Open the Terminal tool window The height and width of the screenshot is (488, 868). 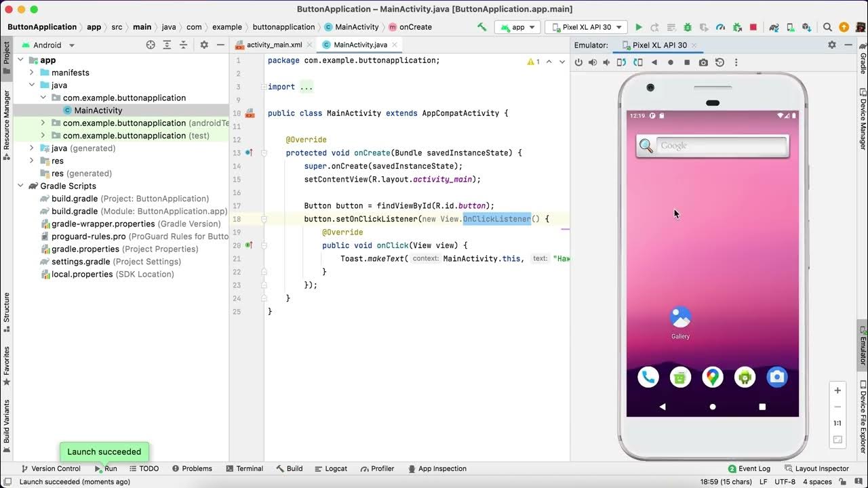(x=243, y=468)
